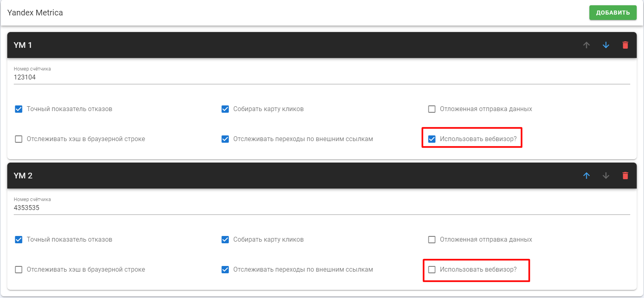The image size is (644, 298).
Task: Enable Использовать вебвизор in YM 2
Action: (x=432, y=270)
